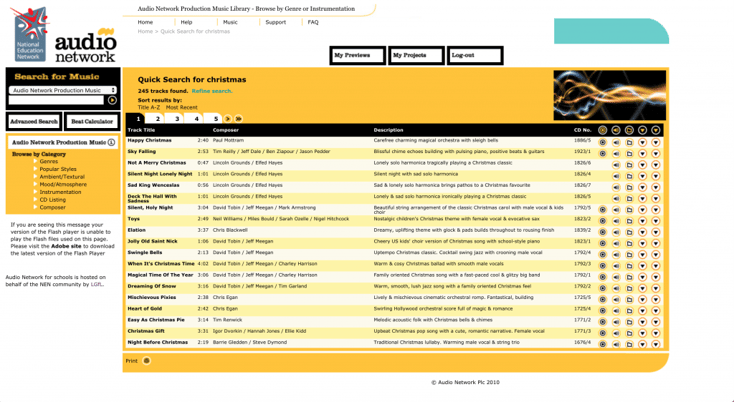This screenshot has height=402, width=734.
Task: Click the folder icon for Sad King Wenceslas
Action: 629,187
